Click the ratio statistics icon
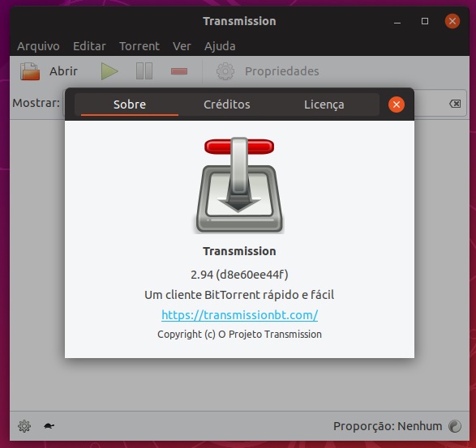476x448 pixels. pyautogui.click(x=455, y=426)
